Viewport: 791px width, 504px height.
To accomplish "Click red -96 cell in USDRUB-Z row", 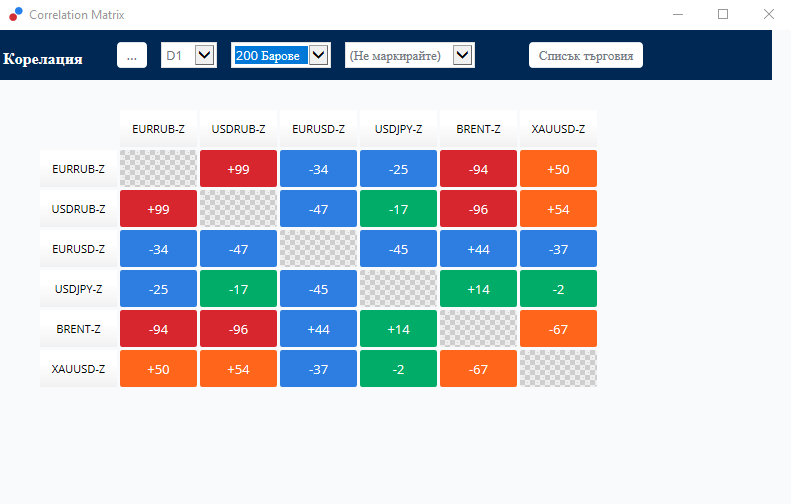I will [478, 208].
